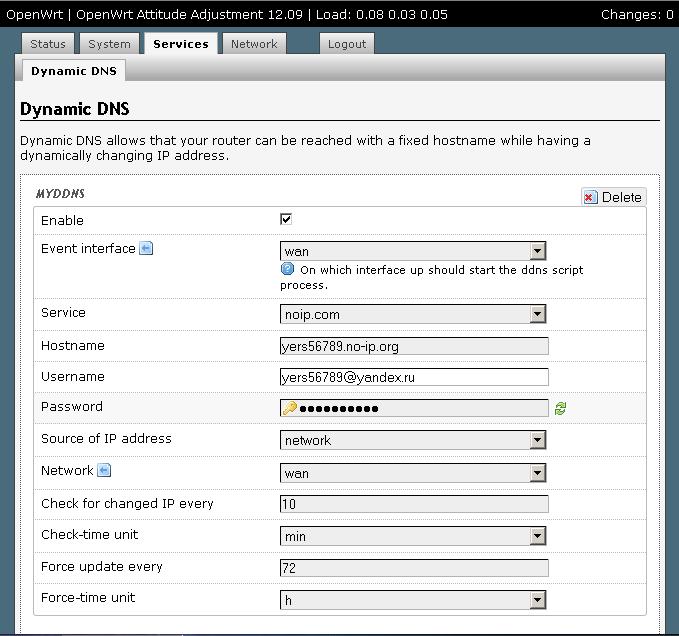Click the Force-time unit label
679x636 pixels.
point(88,598)
